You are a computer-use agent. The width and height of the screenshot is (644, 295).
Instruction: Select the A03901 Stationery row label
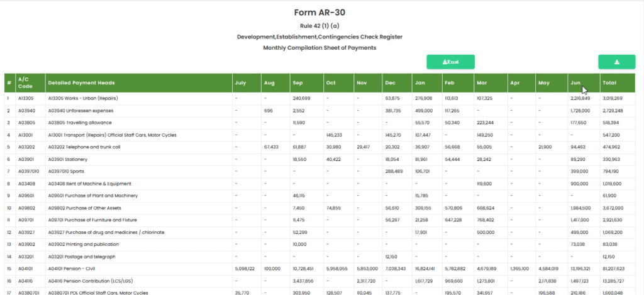click(70, 159)
